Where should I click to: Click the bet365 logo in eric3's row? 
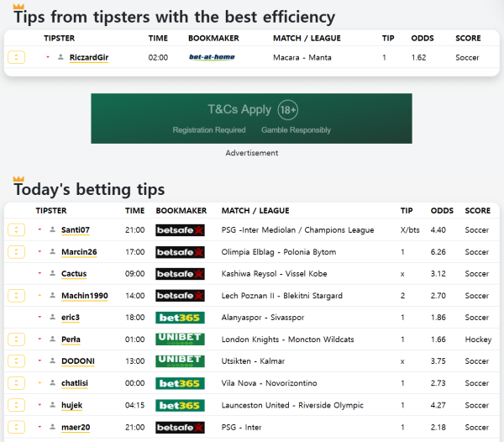pos(180,317)
